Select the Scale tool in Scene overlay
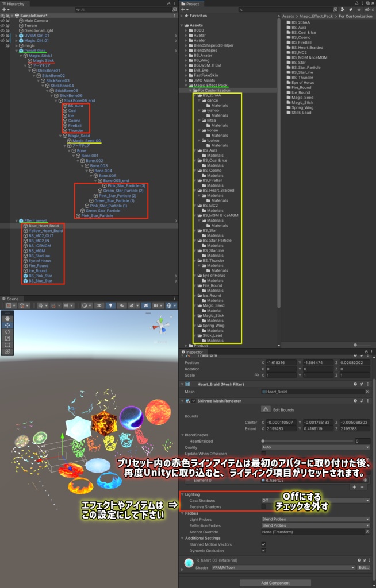 click(7, 338)
